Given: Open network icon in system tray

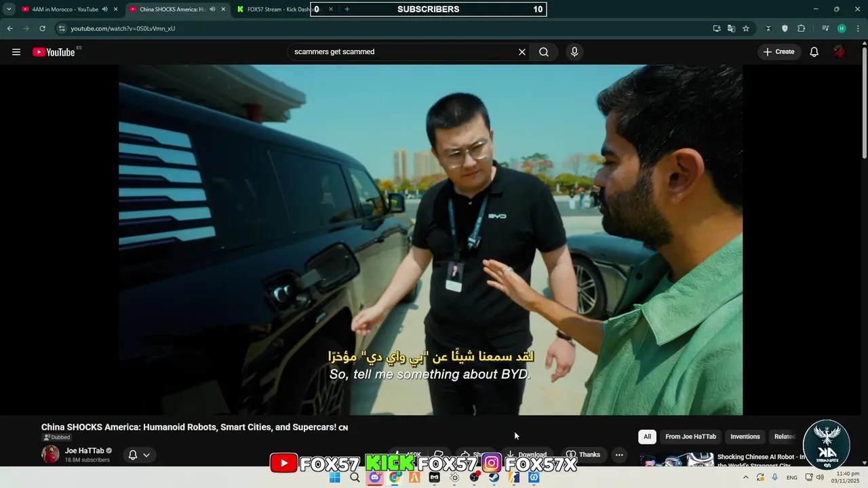Looking at the screenshot, I should point(809,478).
